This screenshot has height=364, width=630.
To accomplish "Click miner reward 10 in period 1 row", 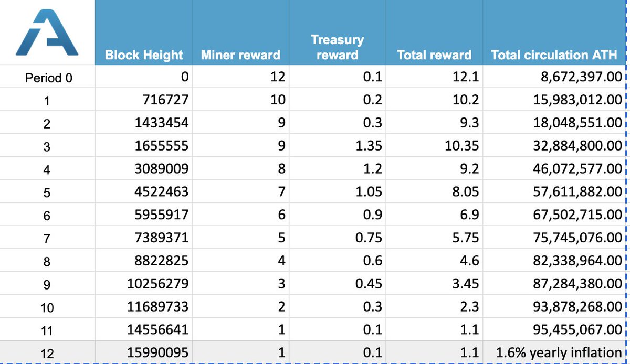I will 240,100.
